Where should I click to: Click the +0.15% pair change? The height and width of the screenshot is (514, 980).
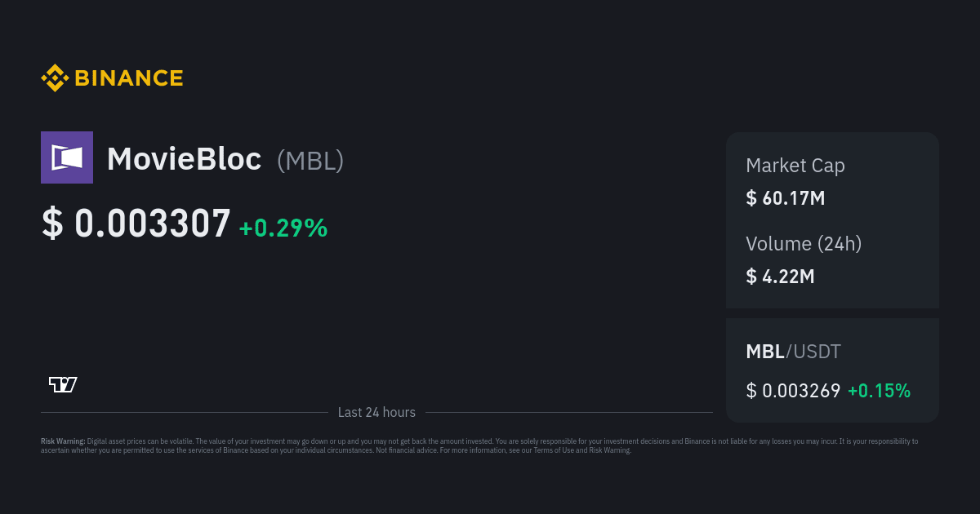879,391
